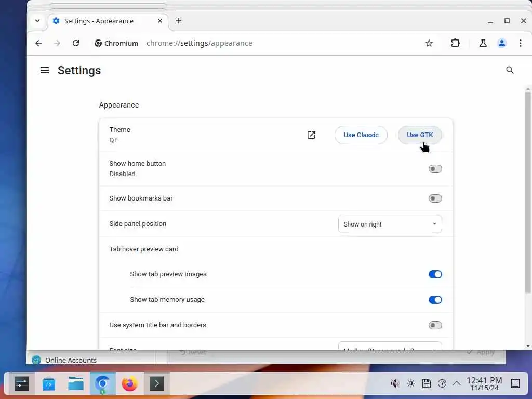The image size is (532, 399).
Task: Open Chrome Labs flask icon
Action: click(x=483, y=43)
